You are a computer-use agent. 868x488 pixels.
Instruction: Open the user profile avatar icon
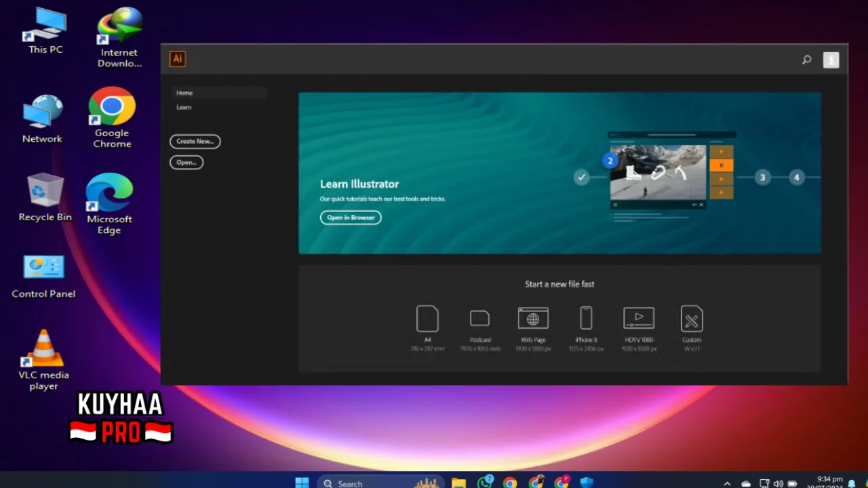[x=831, y=60]
